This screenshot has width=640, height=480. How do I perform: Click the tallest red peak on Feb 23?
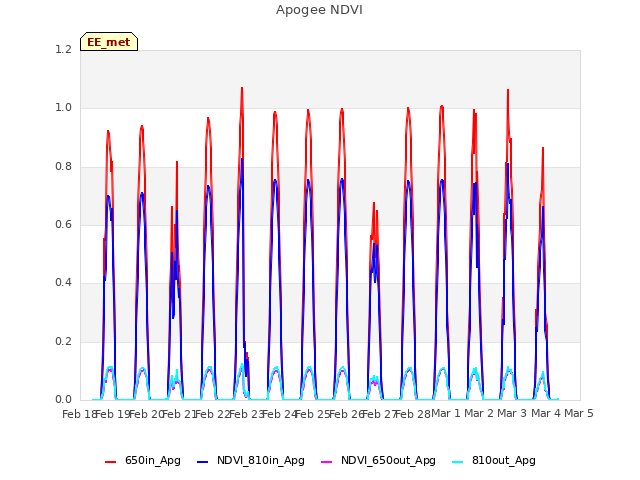click(242, 88)
